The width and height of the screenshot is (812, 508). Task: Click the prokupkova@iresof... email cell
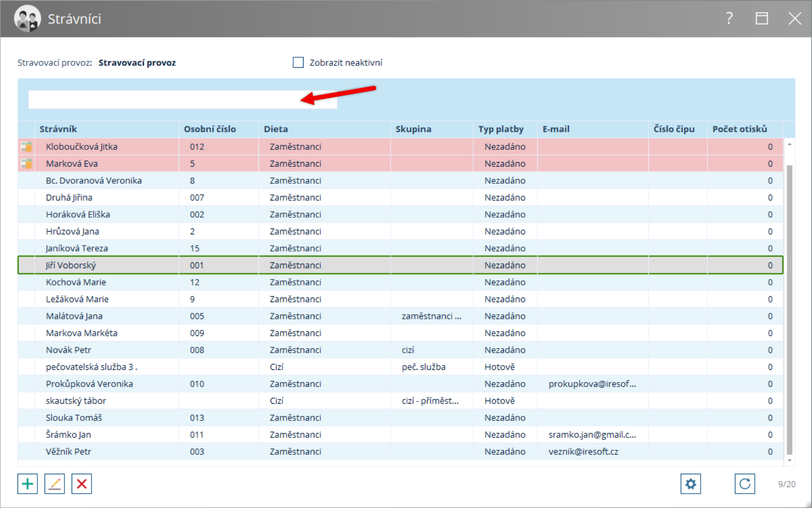(x=592, y=383)
